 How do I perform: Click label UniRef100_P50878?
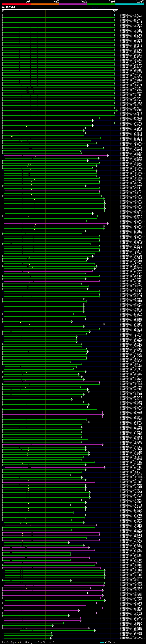point(131,193)
